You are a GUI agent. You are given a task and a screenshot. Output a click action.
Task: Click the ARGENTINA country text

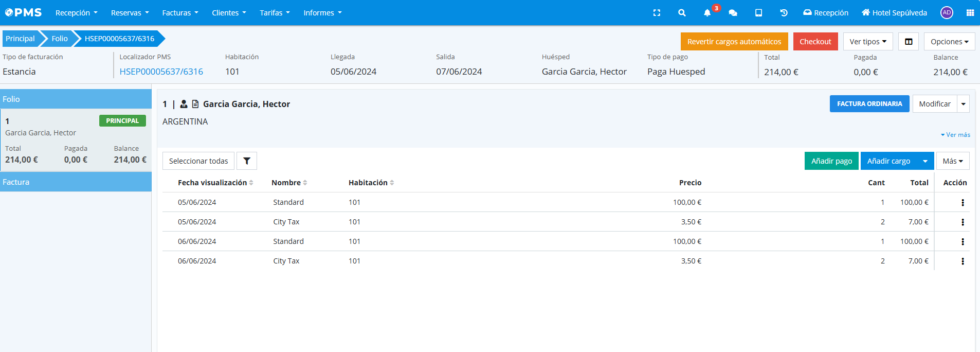(x=185, y=121)
